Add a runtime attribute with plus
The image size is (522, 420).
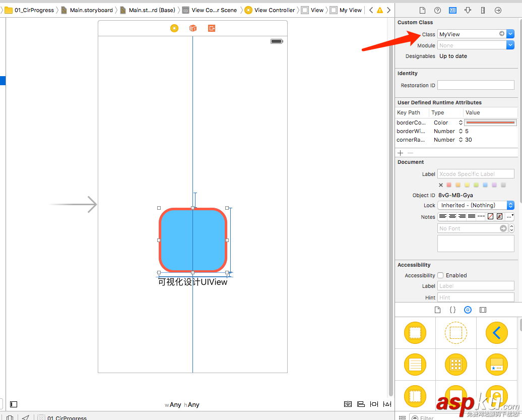tap(401, 153)
